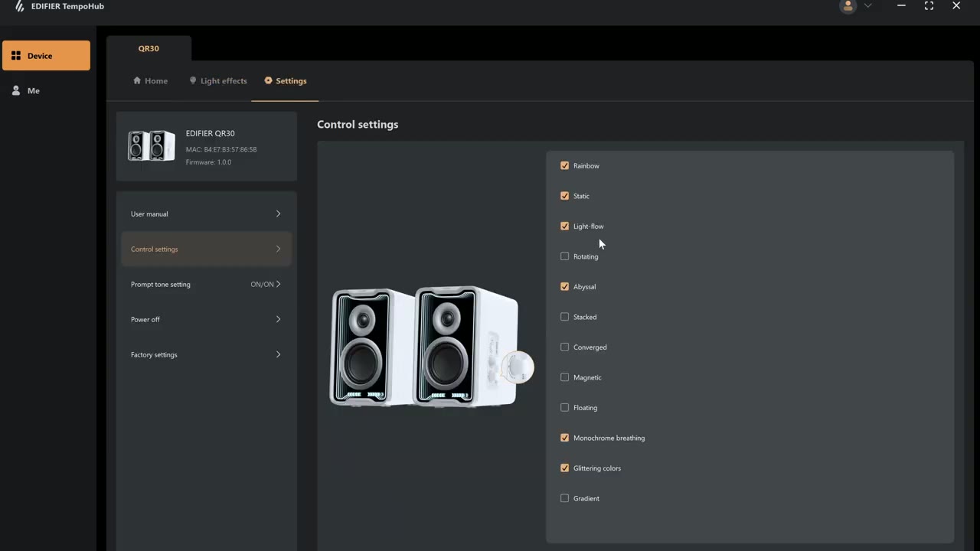The width and height of the screenshot is (980, 551).
Task: Check the Magnetic effect checkbox
Action: tap(564, 377)
